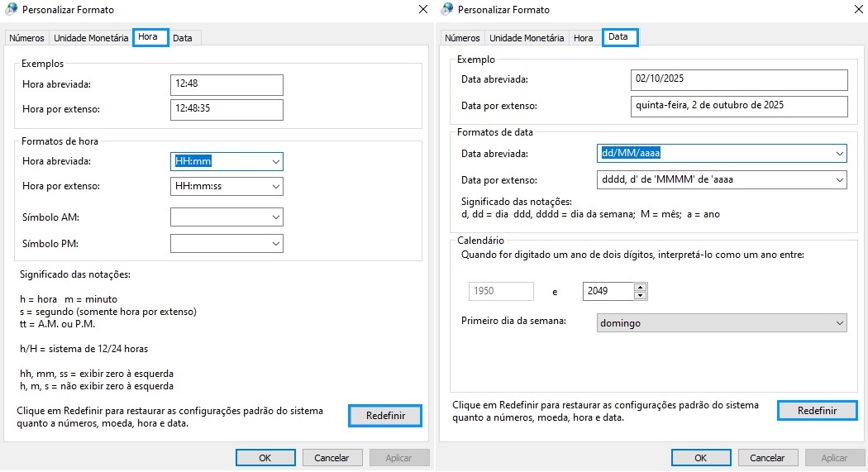The image size is (868, 472).
Task: Click the Hora por extenso example field showing 12:48:35
Action: (x=227, y=110)
